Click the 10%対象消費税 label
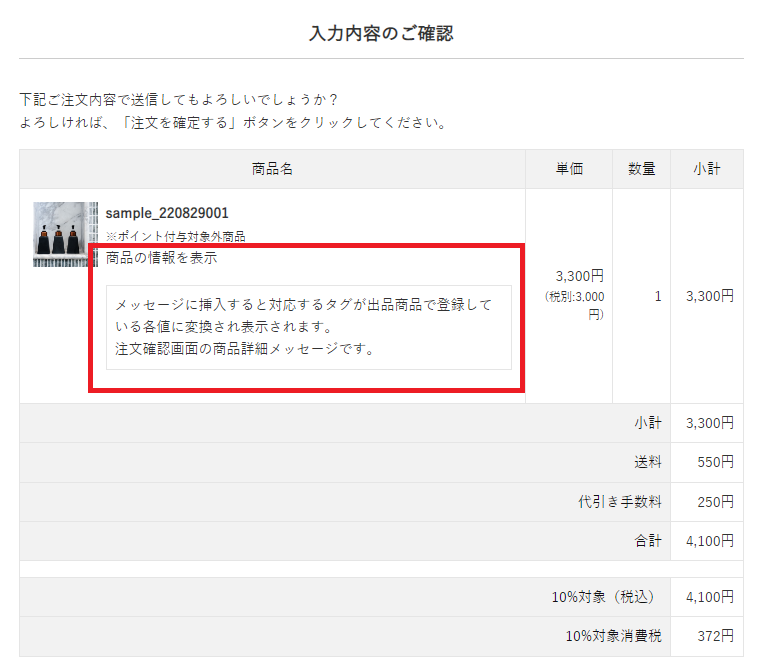The height and width of the screenshot is (669, 765). pos(613,636)
